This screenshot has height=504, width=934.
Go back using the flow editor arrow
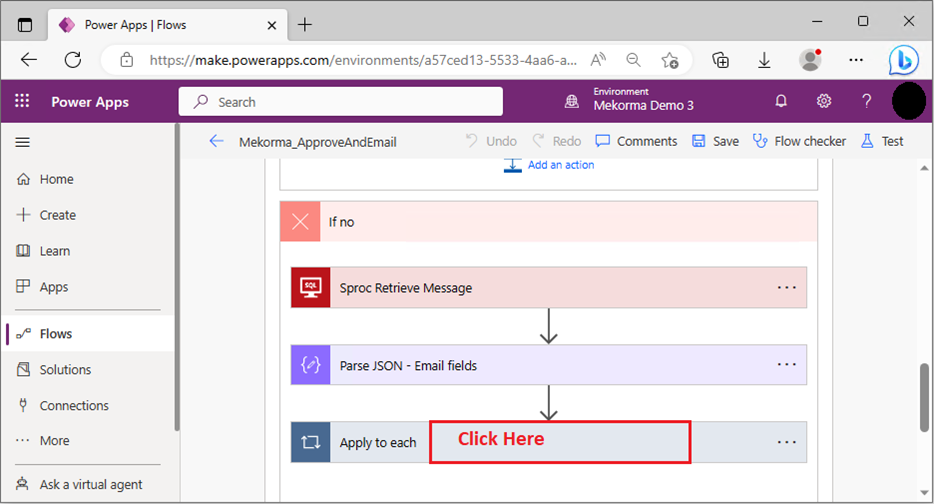(216, 141)
